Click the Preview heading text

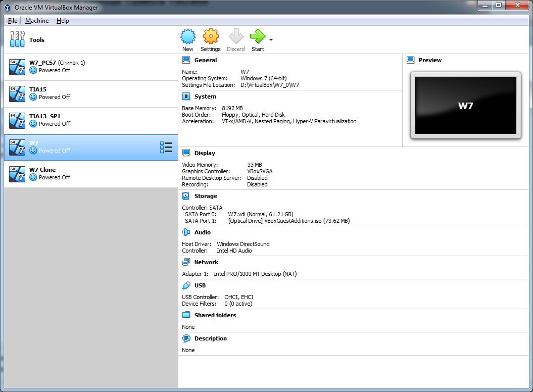430,60
